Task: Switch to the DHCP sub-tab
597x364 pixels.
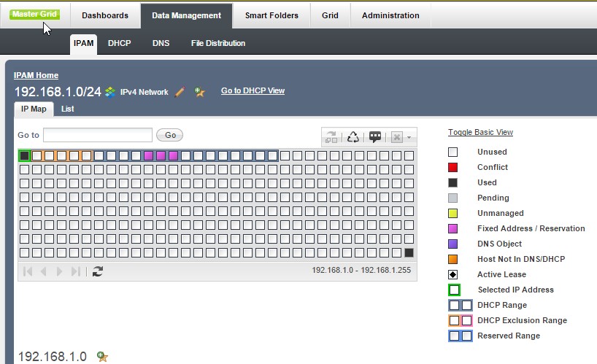Action: pos(119,43)
